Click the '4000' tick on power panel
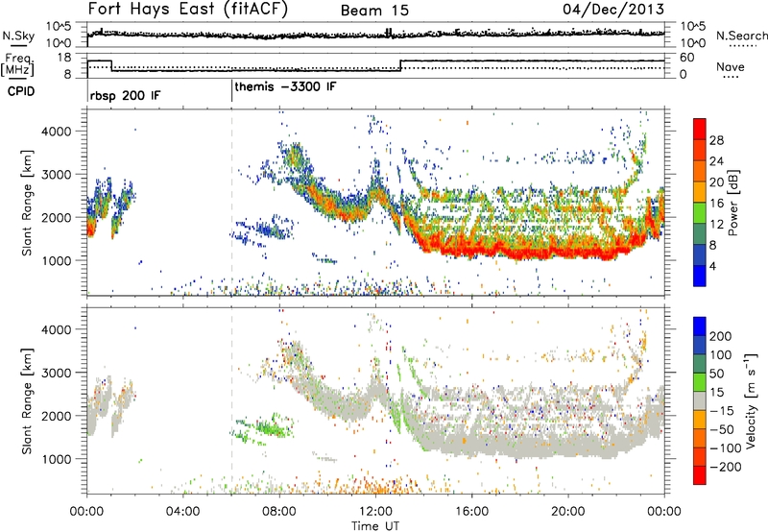This screenshot has width=768, height=532. [x=56, y=132]
